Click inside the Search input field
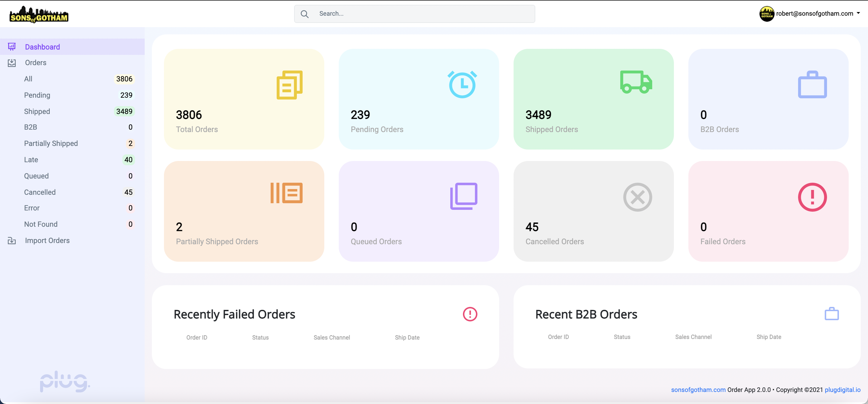 [x=414, y=14]
